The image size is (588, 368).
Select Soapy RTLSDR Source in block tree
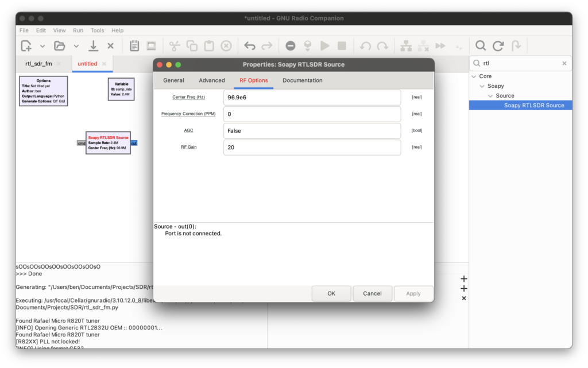pyautogui.click(x=533, y=106)
